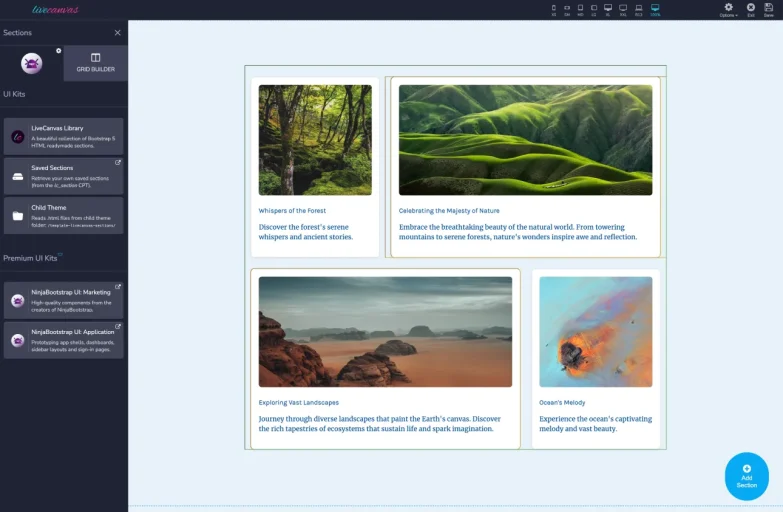The height and width of the screenshot is (512, 783).
Task: Click the Exit editor icon
Action: point(751,9)
